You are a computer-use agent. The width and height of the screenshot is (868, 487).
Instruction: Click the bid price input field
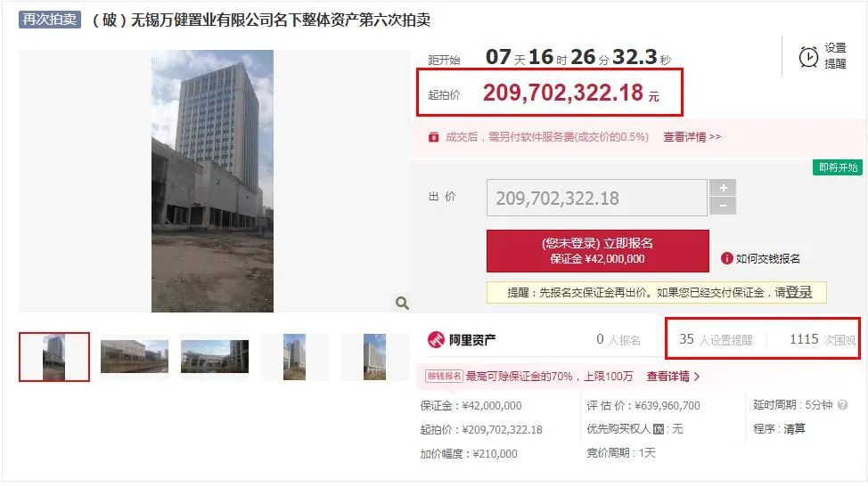(597, 198)
